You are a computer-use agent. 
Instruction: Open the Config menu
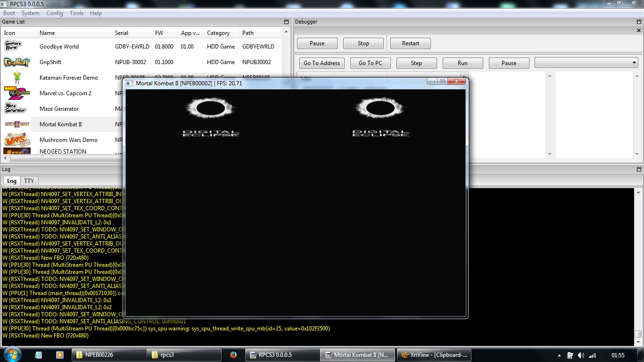(x=54, y=13)
